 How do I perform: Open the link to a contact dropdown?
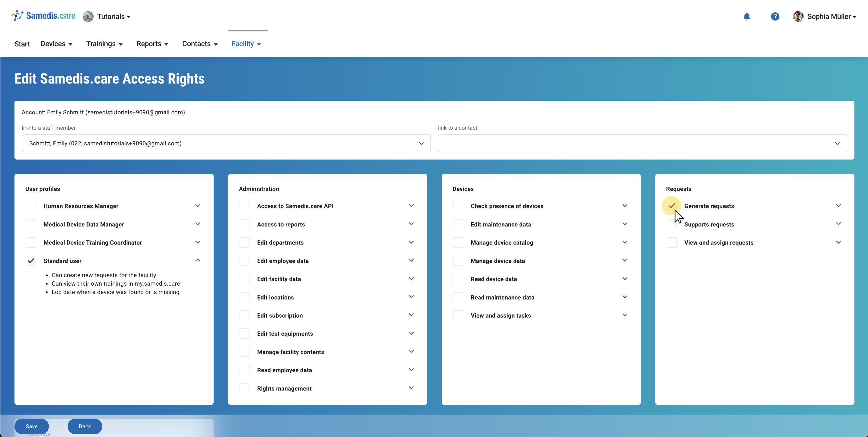pos(642,144)
